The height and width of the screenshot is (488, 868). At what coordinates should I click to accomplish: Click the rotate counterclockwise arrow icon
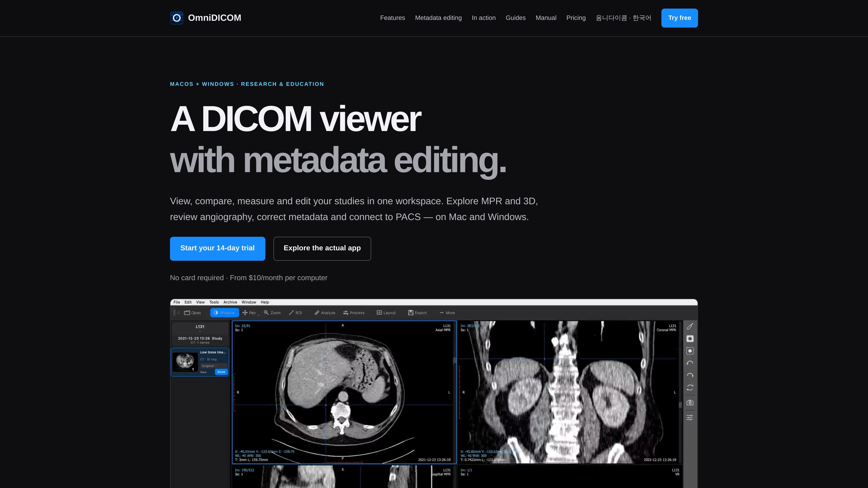click(x=690, y=363)
